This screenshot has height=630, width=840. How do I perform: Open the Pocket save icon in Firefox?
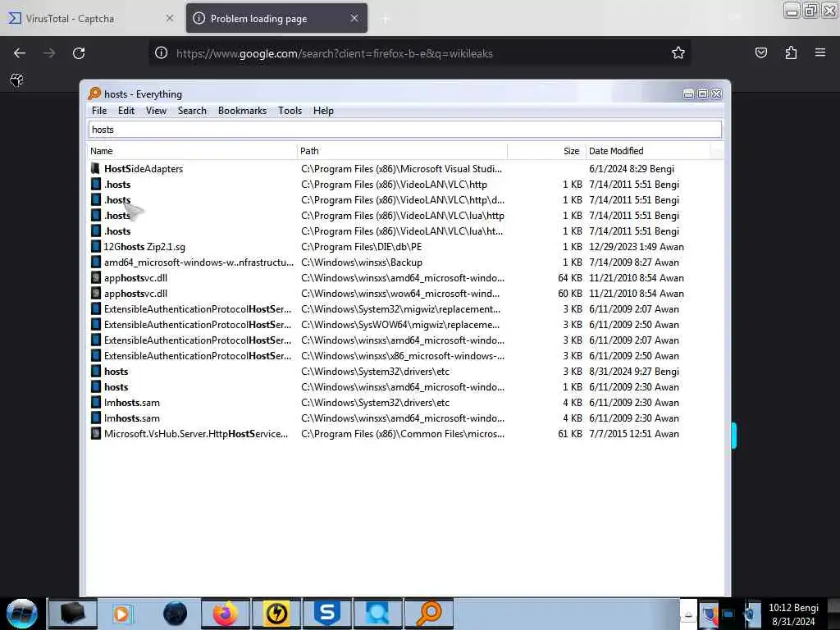[x=761, y=53]
